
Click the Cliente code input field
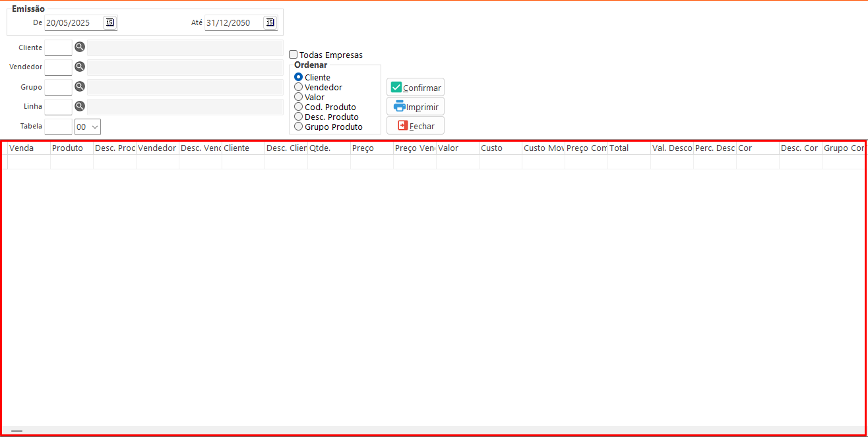point(58,47)
